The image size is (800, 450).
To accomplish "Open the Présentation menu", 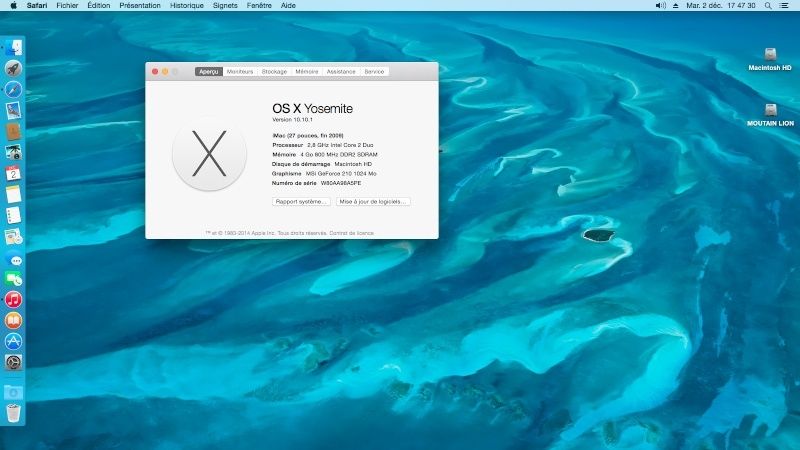I will 140,5.
